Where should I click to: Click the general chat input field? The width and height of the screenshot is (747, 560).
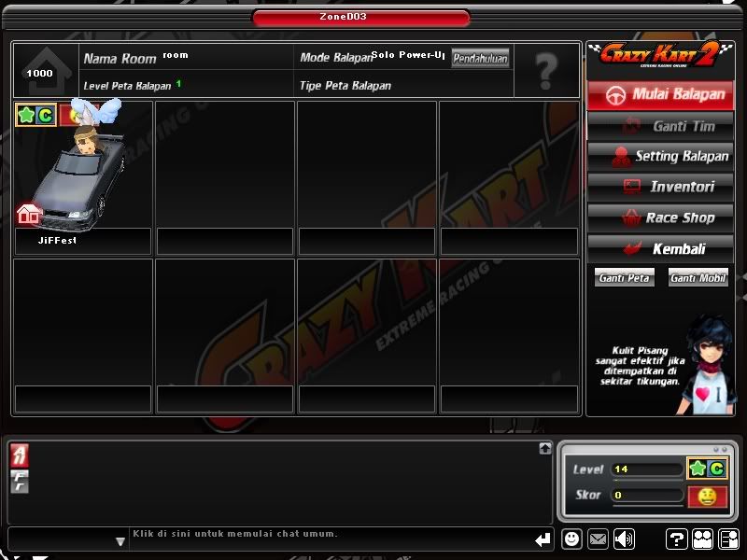click(331, 539)
